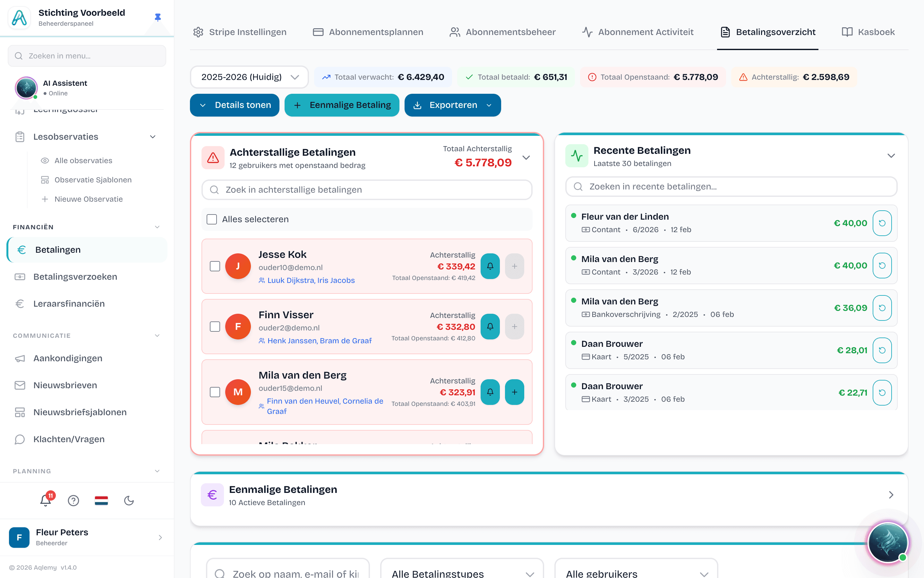
Task: Open Fleur Peters profile menu
Action: point(87,537)
